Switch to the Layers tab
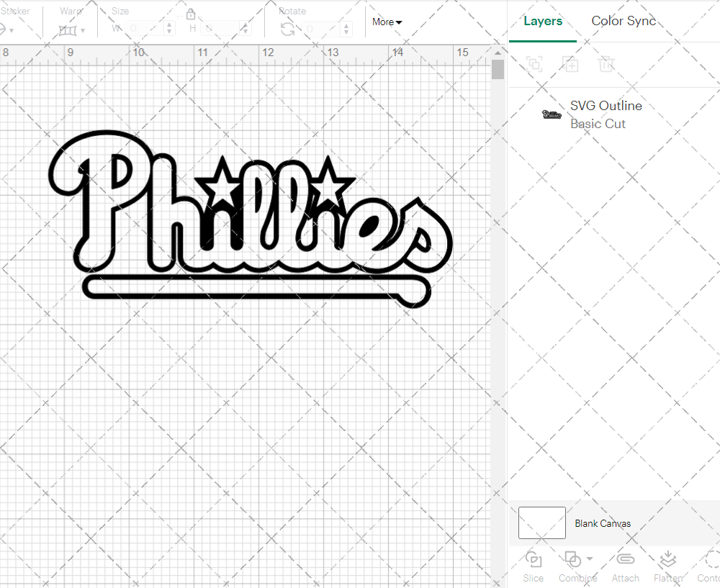 (x=543, y=21)
